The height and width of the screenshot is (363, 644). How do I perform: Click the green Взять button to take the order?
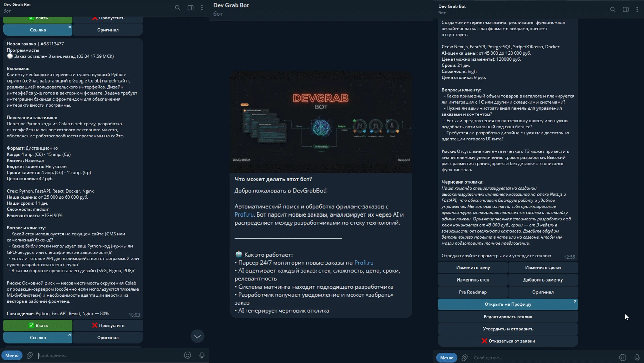pos(37,325)
